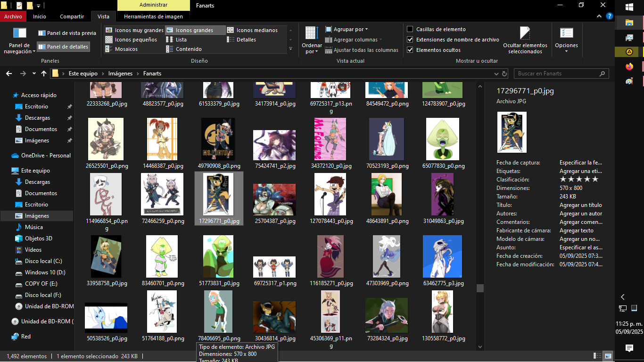Open Acceso rápido in navigation pane
The height and width of the screenshot is (362, 644).
[38, 95]
